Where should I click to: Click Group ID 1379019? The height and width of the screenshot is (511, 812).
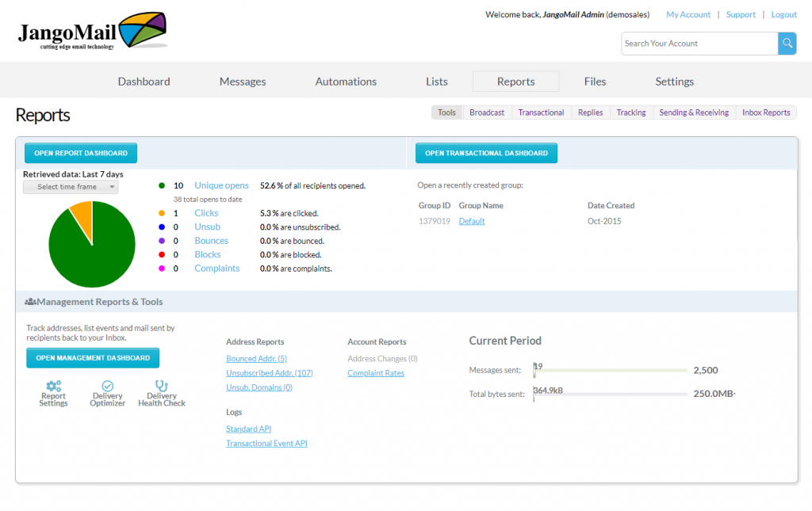[435, 221]
